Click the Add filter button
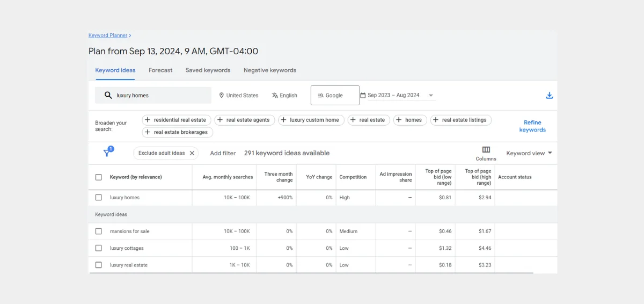The image size is (644, 304). tap(223, 153)
